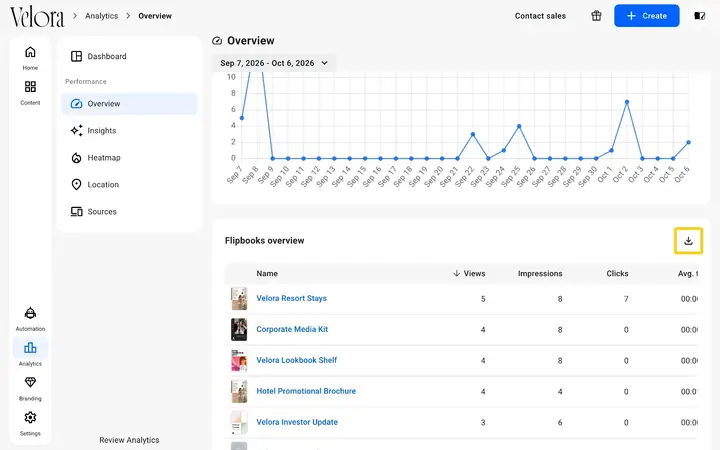720x450 pixels.
Task: Click the Review Analytics text
Action: pyautogui.click(x=129, y=440)
